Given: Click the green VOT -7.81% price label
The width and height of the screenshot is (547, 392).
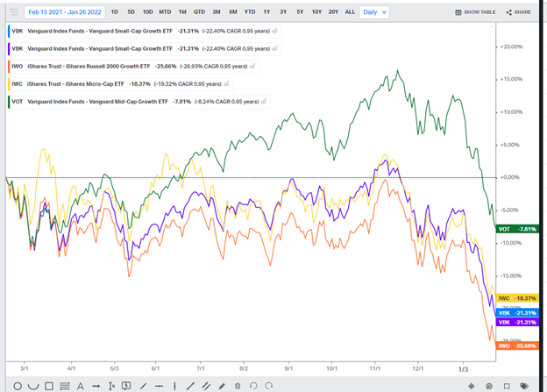Looking at the screenshot, I should pyautogui.click(x=517, y=229).
